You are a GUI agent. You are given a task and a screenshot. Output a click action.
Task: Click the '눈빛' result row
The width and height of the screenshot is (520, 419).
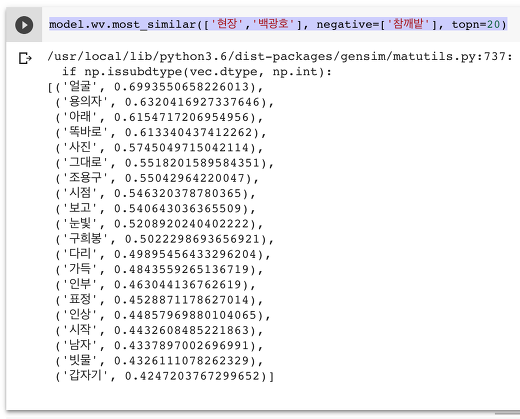click(159, 224)
